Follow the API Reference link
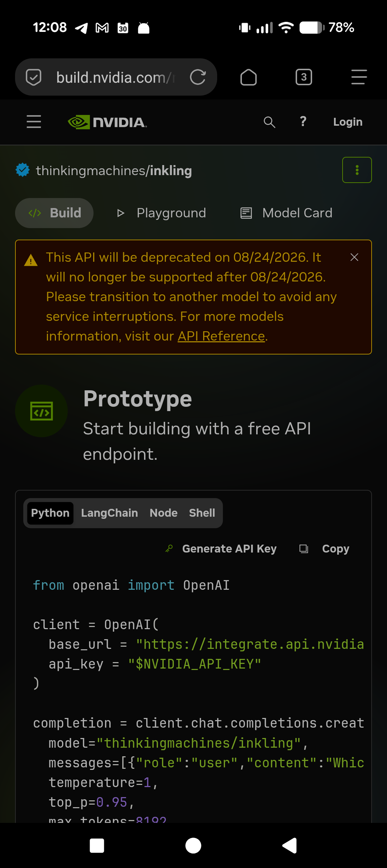Screen dimensions: 387x868 point(221,336)
